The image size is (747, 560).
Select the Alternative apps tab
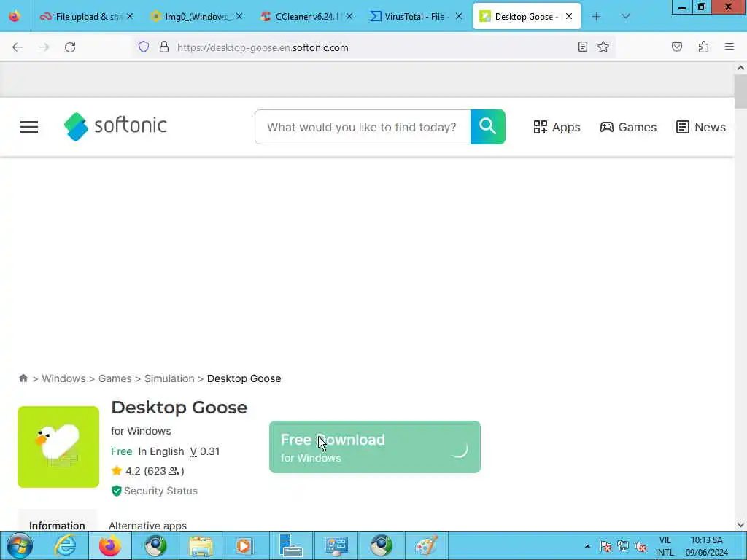147,525
